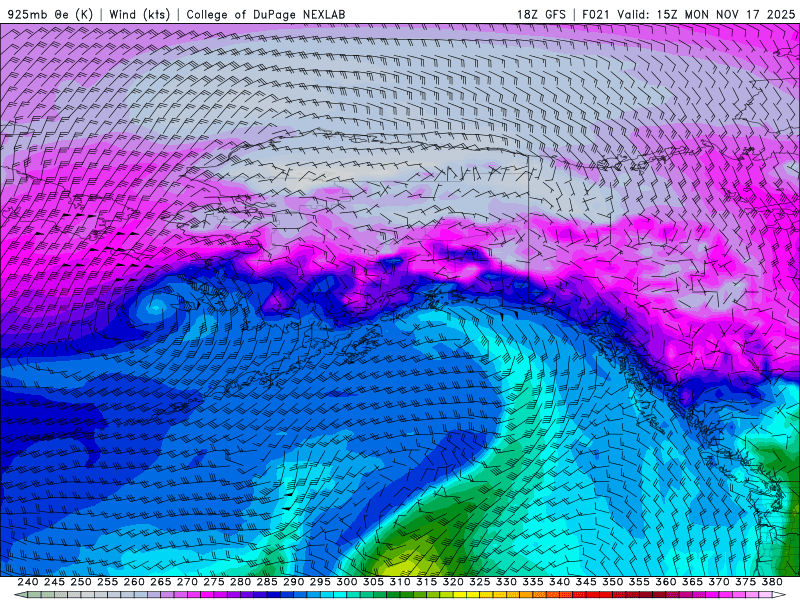Click the 290 legend value
Screen dimensions: 800x600
pos(293,582)
